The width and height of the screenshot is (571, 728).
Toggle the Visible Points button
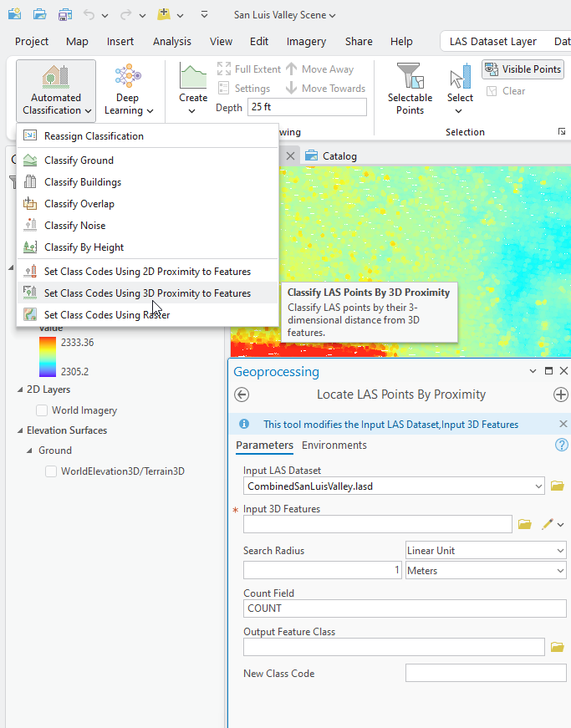click(x=523, y=69)
